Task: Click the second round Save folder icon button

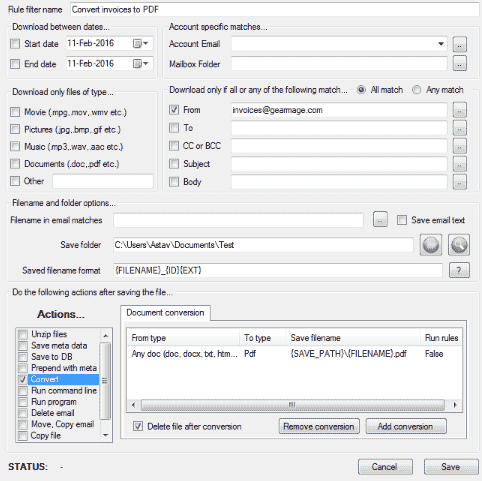Action: (459, 245)
